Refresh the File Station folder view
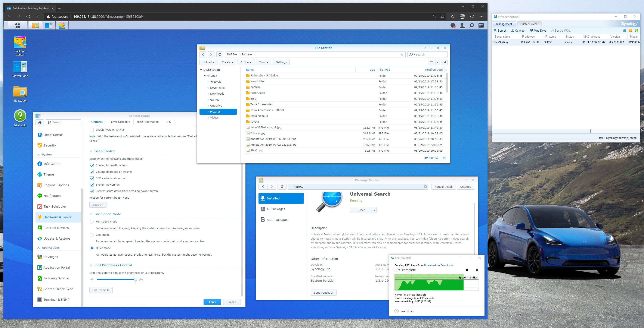 [220, 54]
